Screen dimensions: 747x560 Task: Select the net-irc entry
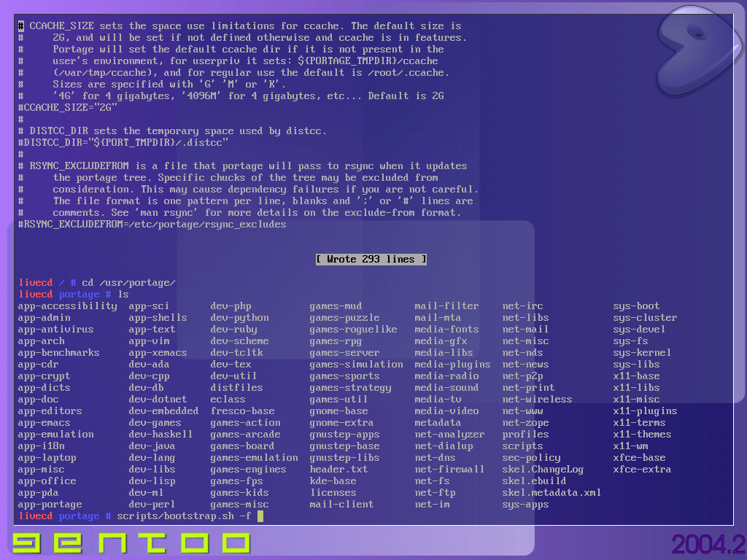tap(522, 306)
